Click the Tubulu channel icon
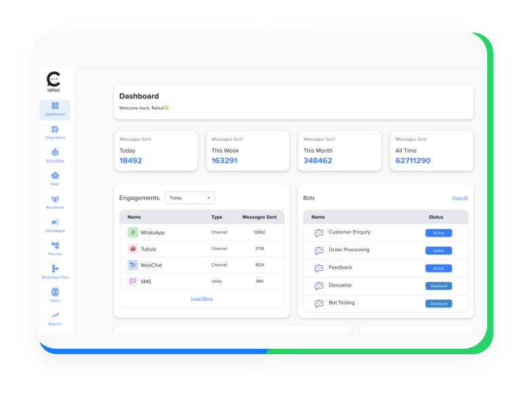The height and width of the screenshot is (399, 532). [133, 248]
